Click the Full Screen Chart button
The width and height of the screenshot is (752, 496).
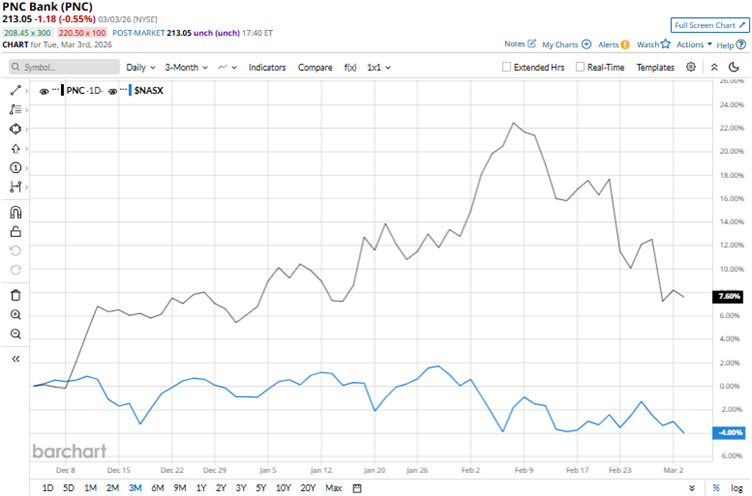click(x=703, y=24)
